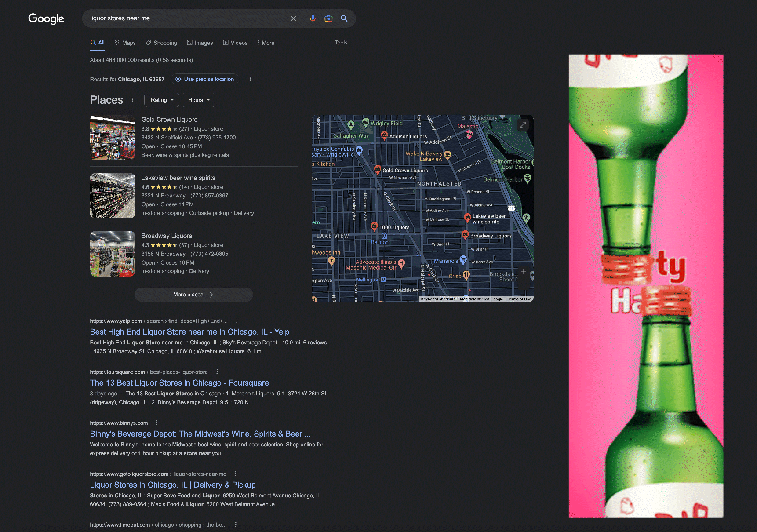Click Advocate Illinois Masonic hospital marker
The image size is (757, 532).
pos(401,263)
